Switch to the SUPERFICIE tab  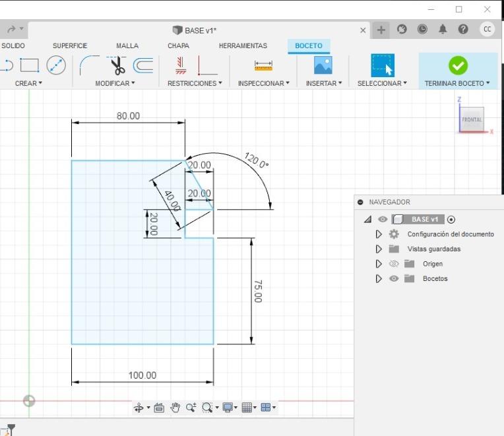[x=70, y=46]
